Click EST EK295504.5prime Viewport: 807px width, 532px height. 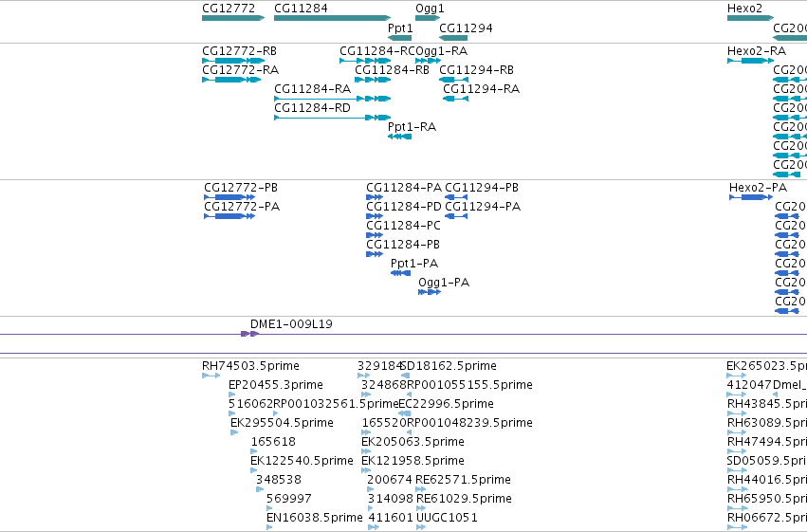point(234,432)
